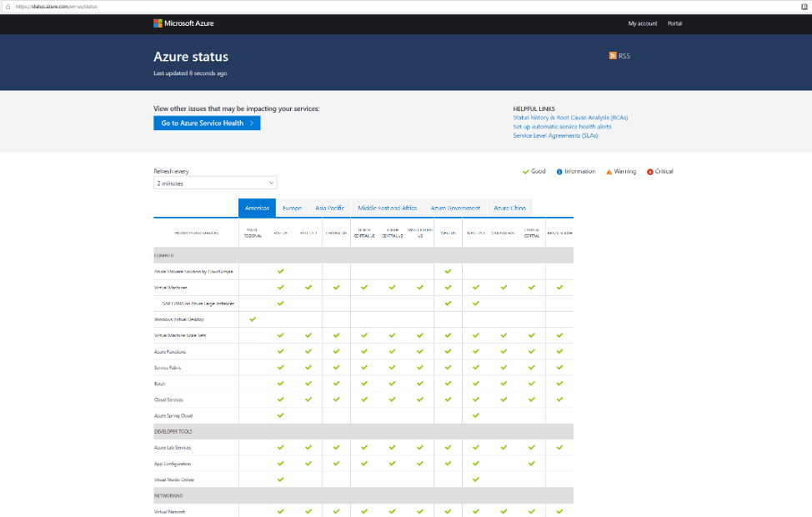This screenshot has width=812, height=517.
Task: Click Azure VMware Solution East US checkmark
Action: [281, 272]
